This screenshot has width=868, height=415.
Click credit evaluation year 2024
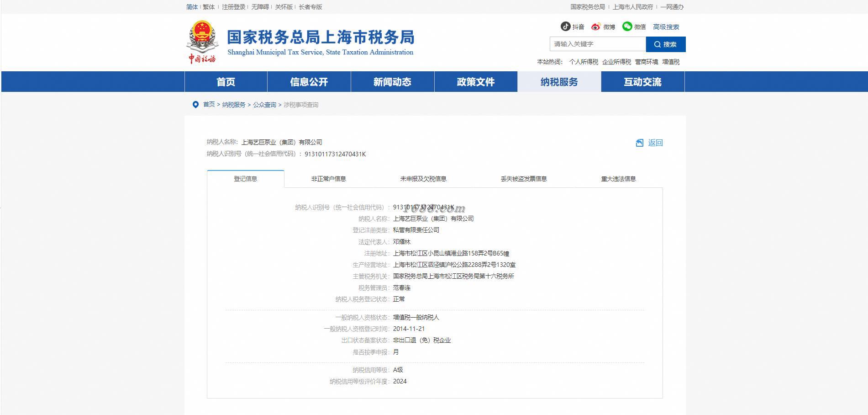pyautogui.click(x=400, y=381)
